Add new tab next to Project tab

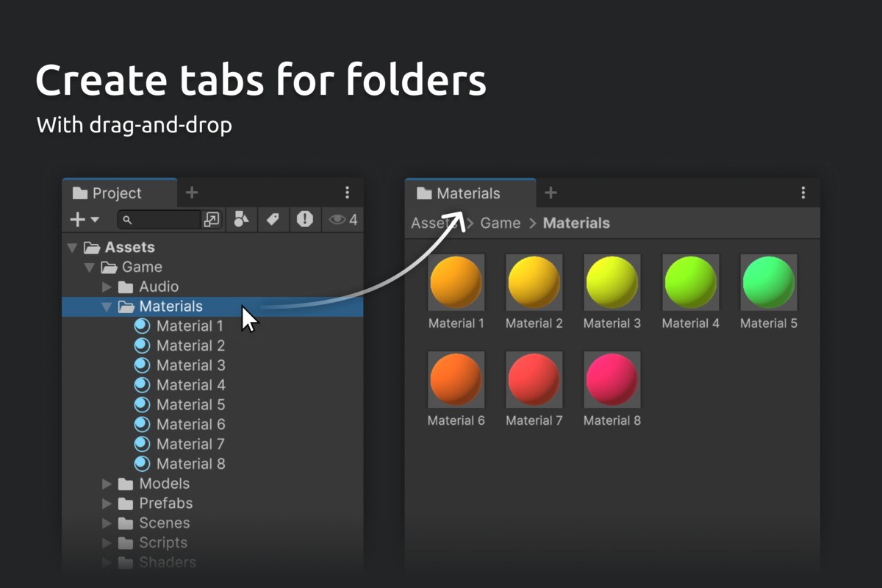tap(192, 193)
